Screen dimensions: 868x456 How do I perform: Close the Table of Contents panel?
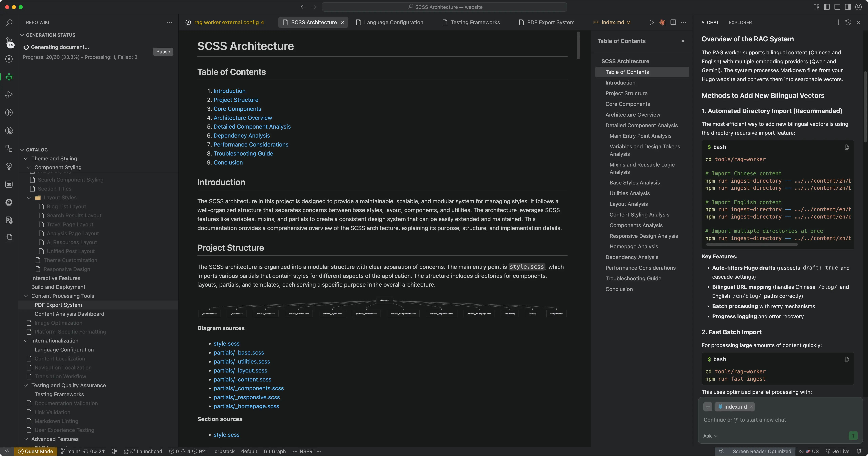tap(683, 41)
